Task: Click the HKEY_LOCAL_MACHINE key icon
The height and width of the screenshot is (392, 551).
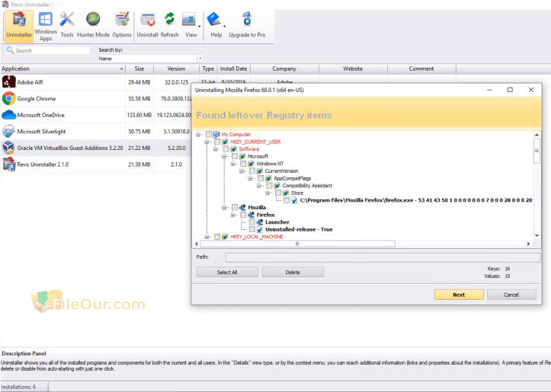Action: tap(225, 237)
